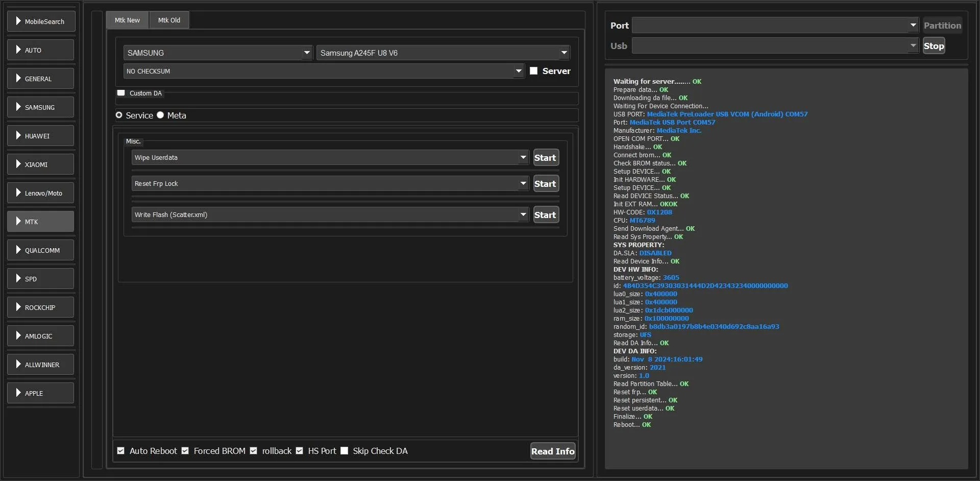Open the AMLOGIC sidebar section
This screenshot has height=481, width=980.
point(41,336)
